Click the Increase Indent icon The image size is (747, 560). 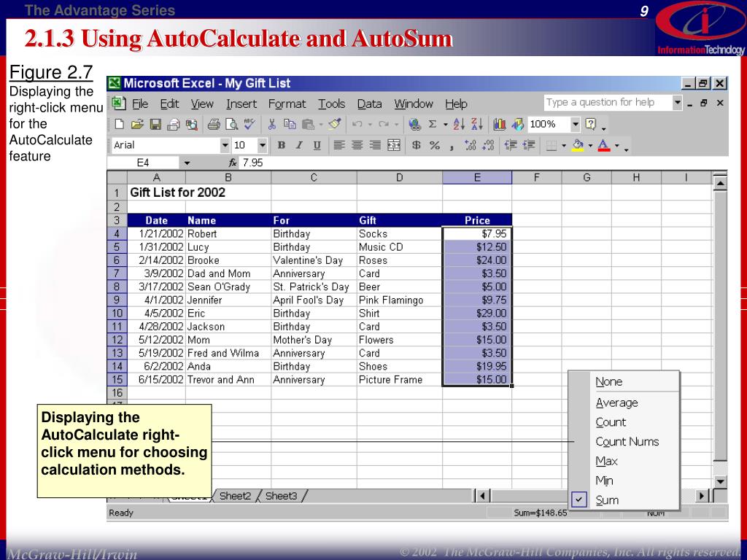tap(529, 145)
